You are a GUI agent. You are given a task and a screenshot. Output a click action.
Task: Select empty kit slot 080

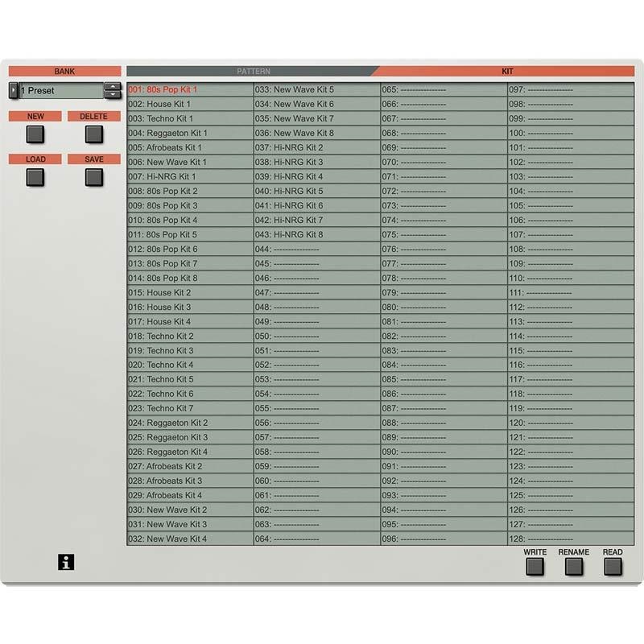pyautogui.click(x=444, y=308)
